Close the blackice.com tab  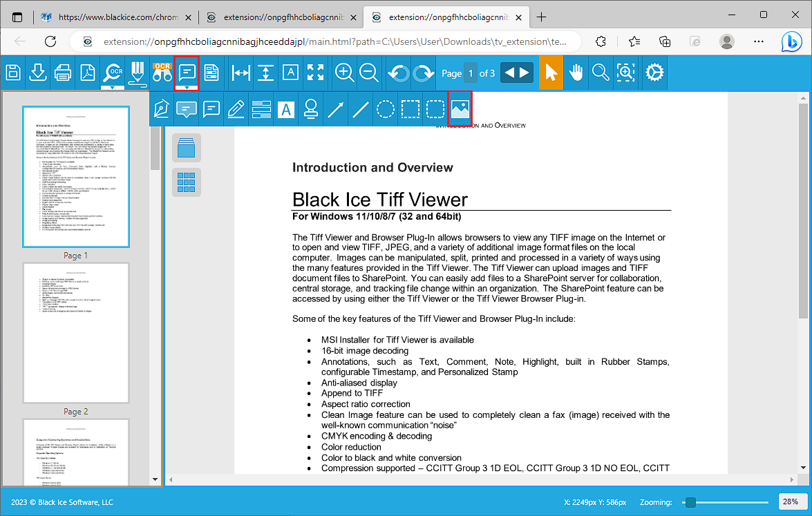189,17
